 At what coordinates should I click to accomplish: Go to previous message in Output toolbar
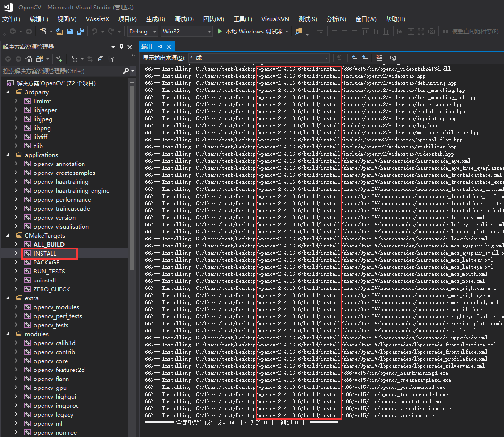pyautogui.click(x=353, y=58)
